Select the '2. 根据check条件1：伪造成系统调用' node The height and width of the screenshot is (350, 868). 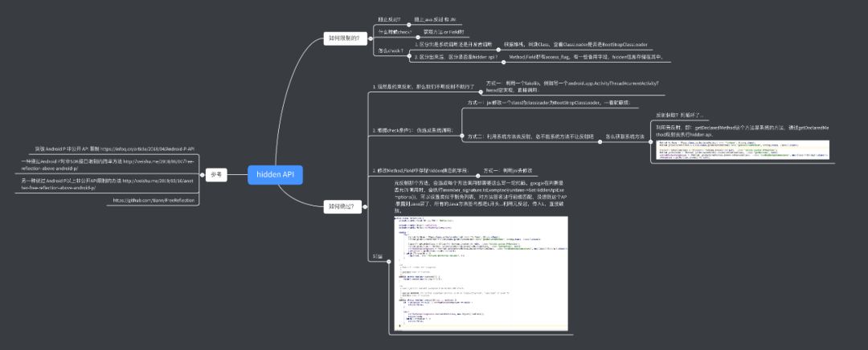(x=412, y=130)
